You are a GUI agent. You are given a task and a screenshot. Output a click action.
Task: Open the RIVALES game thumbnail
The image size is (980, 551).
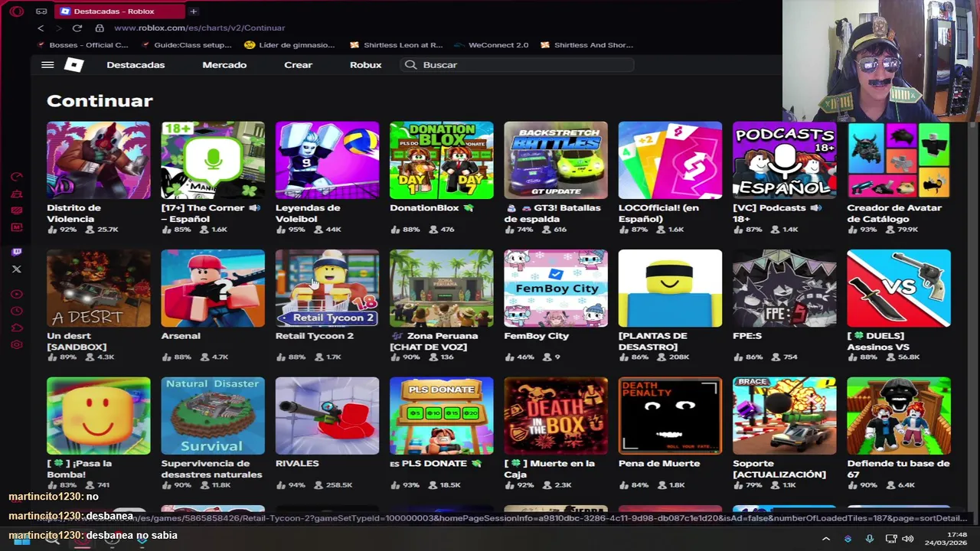point(327,416)
